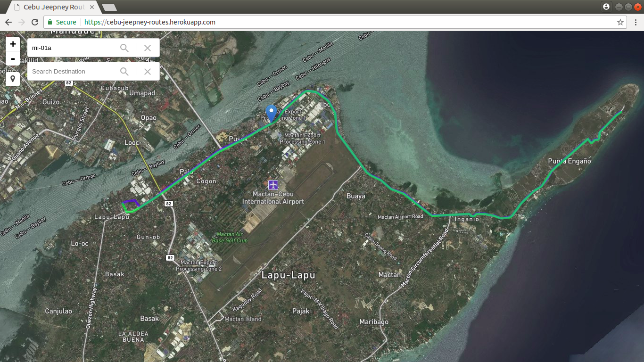Click the Mactan Airport Road label

coord(400,217)
